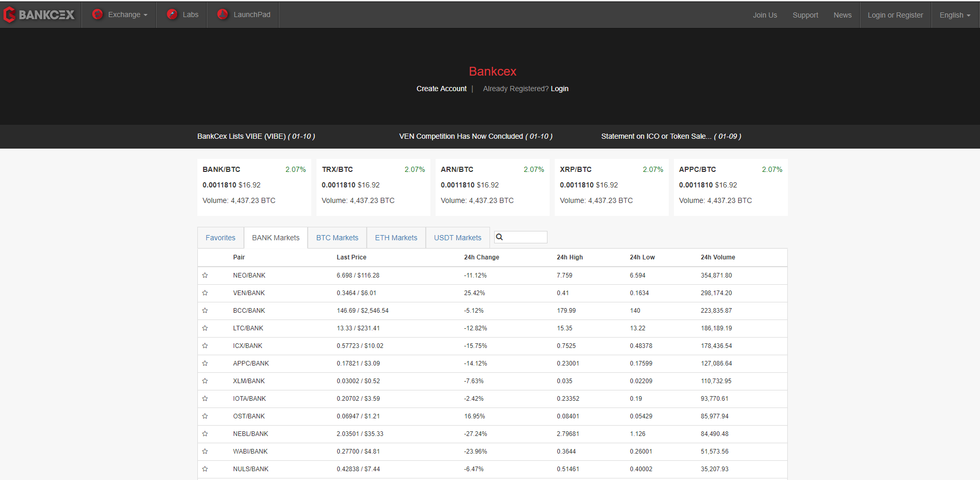Switch to the BTC Markets tab
The height and width of the screenshot is (480, 980).
tap(337, 238)
